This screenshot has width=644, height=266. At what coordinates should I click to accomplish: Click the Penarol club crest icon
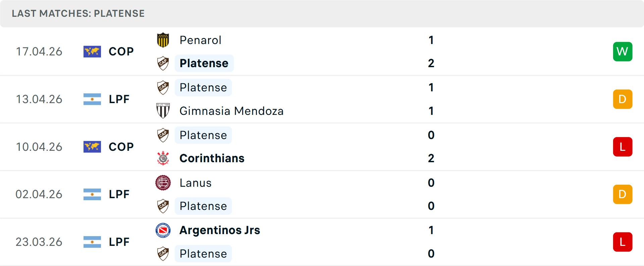click(x=163, y=40)
